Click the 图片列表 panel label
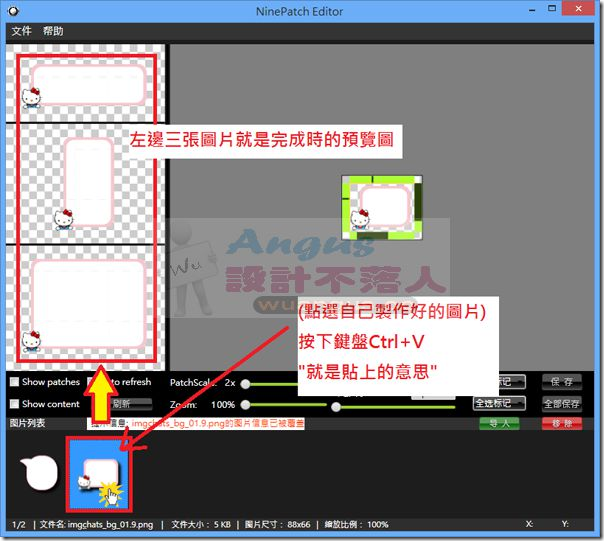604x541 pixels. tap(27, 423)
